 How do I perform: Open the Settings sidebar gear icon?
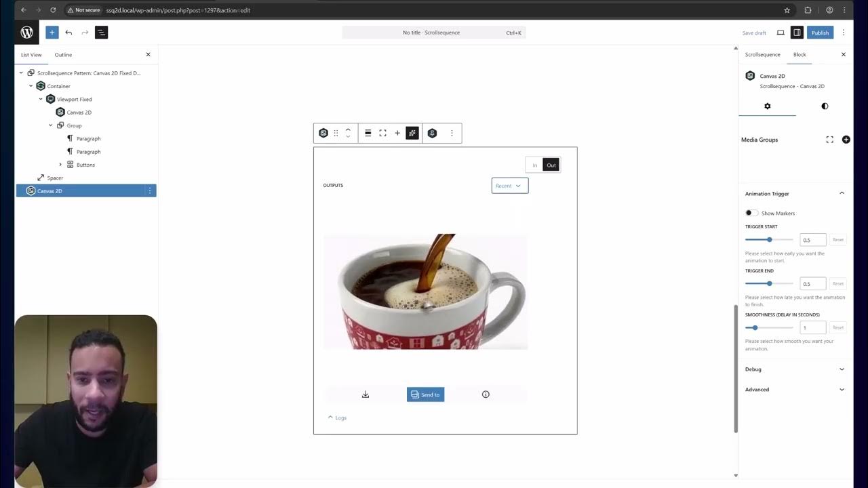[767, 106]
